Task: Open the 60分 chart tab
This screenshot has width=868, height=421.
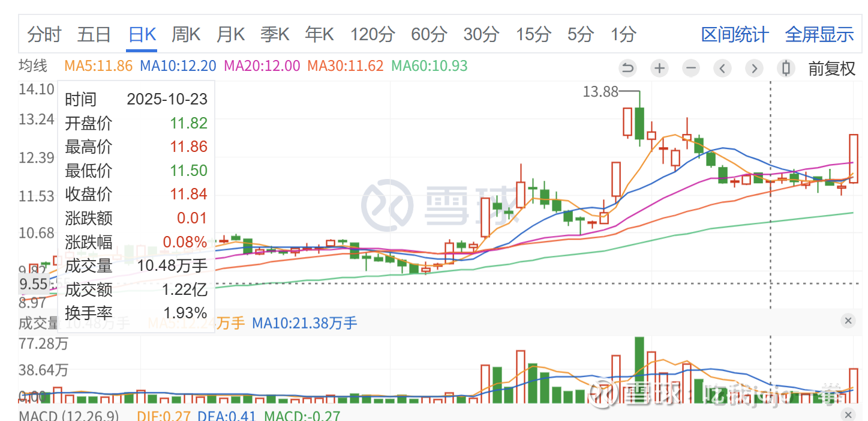Action: point(429,34)
